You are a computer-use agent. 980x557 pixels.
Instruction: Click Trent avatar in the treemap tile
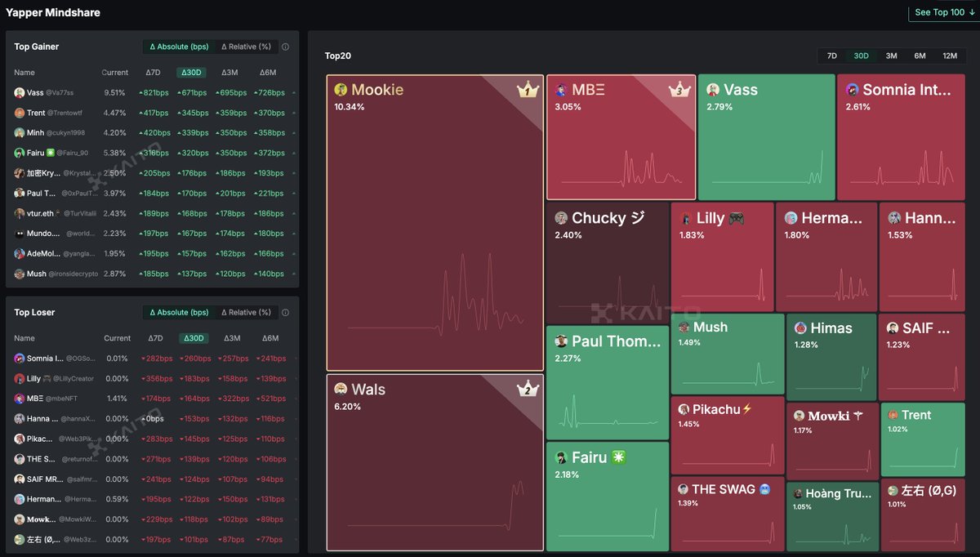tap(893, 415)
